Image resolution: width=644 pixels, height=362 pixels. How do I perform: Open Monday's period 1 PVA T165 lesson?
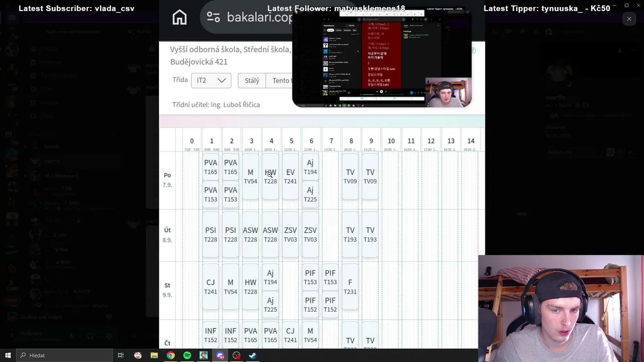pos(211,167)
